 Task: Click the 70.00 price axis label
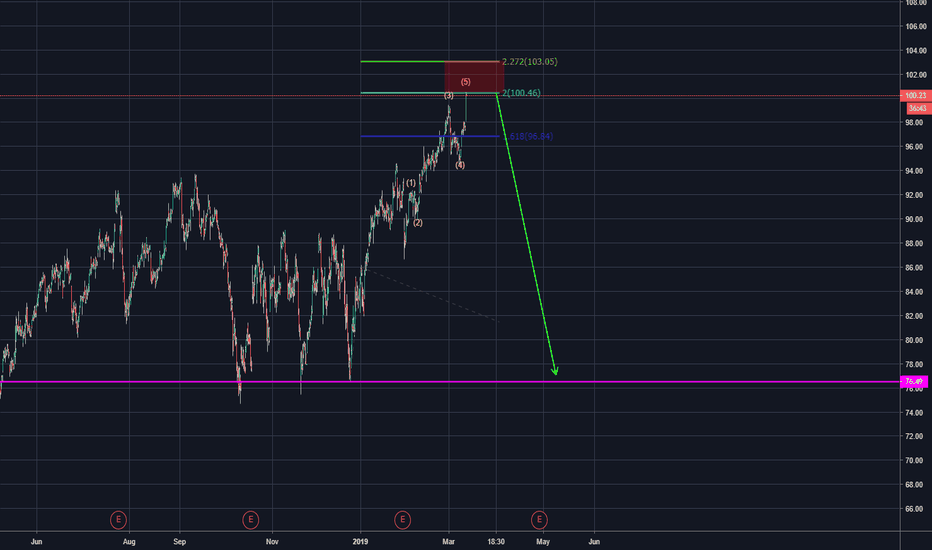point(916,461)
